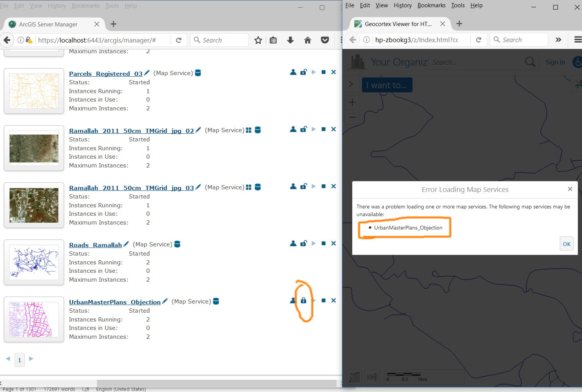Open a new tab next to ArcGIS Server Manager
Image resolution: width=582 pixels, height=392 pixels.
[x=113, y=24]
